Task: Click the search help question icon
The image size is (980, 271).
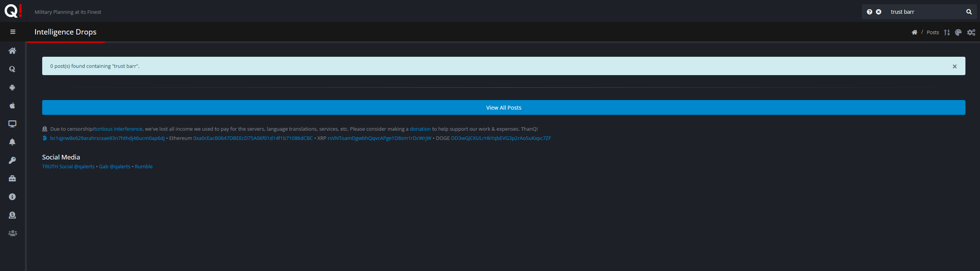Action: [870, 12]
